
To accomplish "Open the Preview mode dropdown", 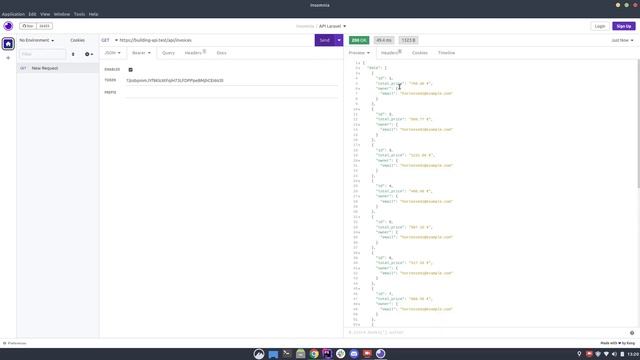I will pyautogui.click(x=359, y=53).
